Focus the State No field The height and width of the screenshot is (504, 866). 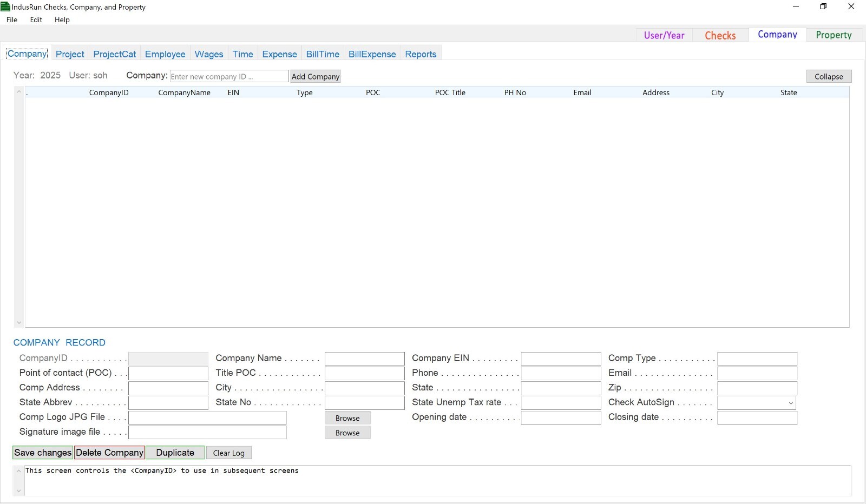click(x=365, y=403)
